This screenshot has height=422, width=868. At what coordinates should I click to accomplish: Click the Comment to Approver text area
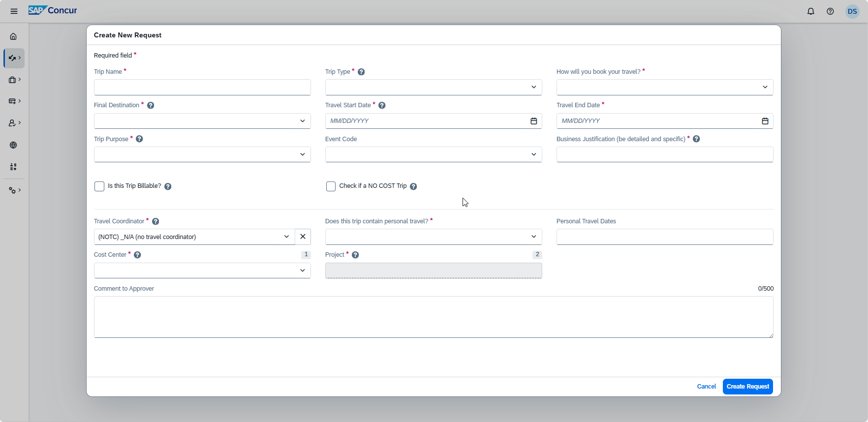(x=433, y=317)
